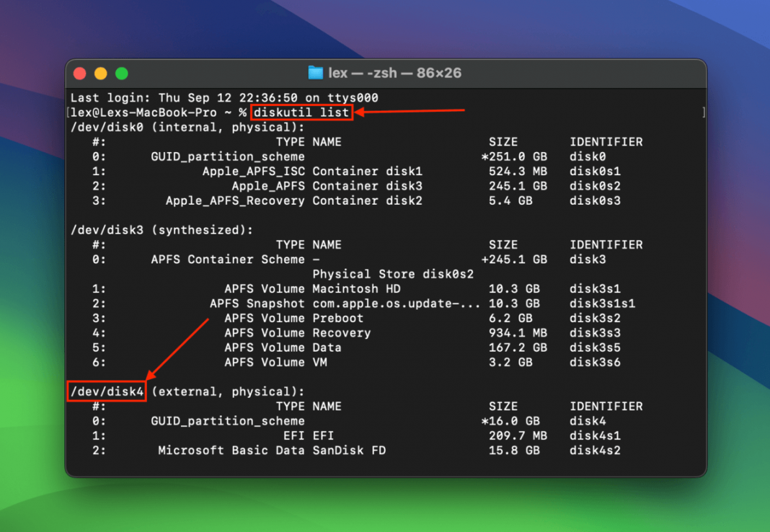Viewport: 770px width, 532px height.
Task: Click the disk3s6 VM volume identifier
Action: click(x=594, y=362)
